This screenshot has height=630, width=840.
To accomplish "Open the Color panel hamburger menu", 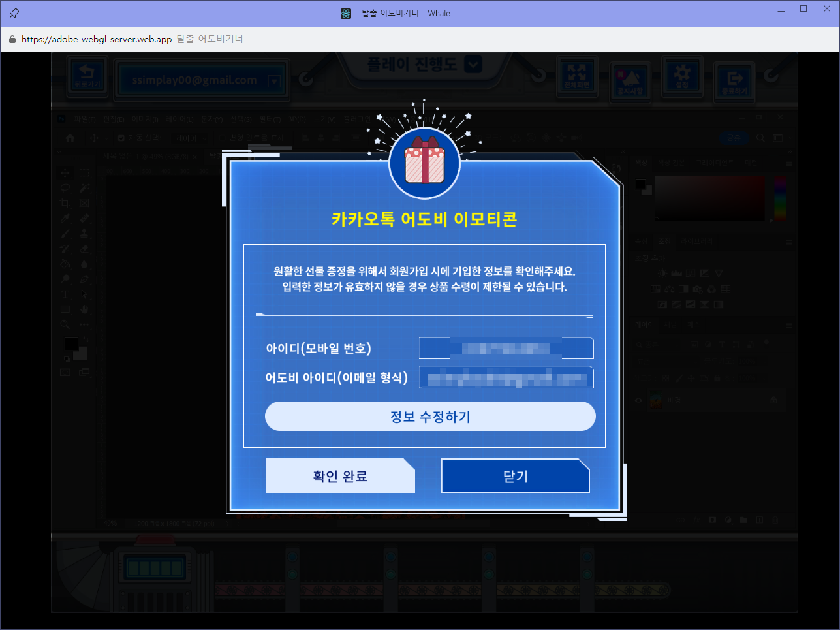I will [x=789, y=163].
